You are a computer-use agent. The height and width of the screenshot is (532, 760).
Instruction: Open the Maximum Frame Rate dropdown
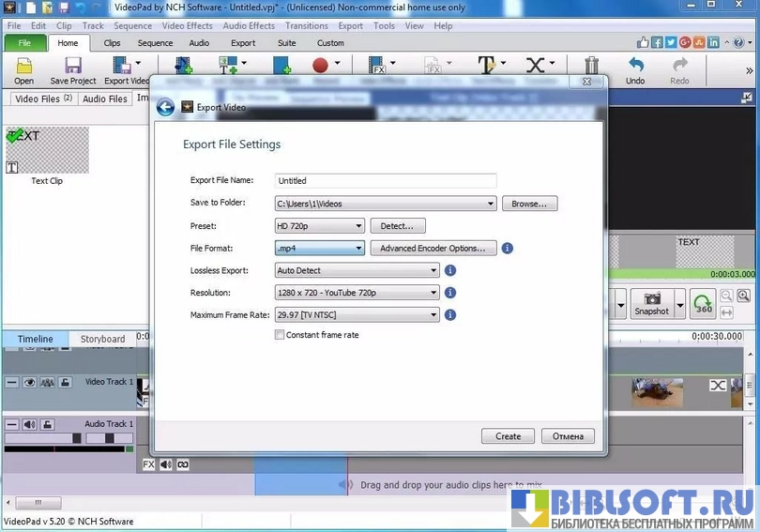tap(357, 315)
